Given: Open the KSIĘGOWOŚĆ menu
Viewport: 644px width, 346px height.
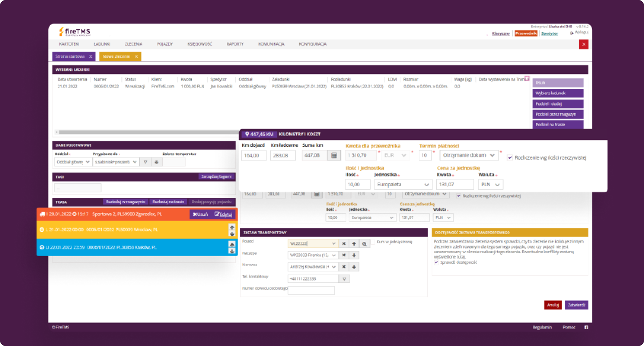Looking at the screenshot, I should 199,44.
